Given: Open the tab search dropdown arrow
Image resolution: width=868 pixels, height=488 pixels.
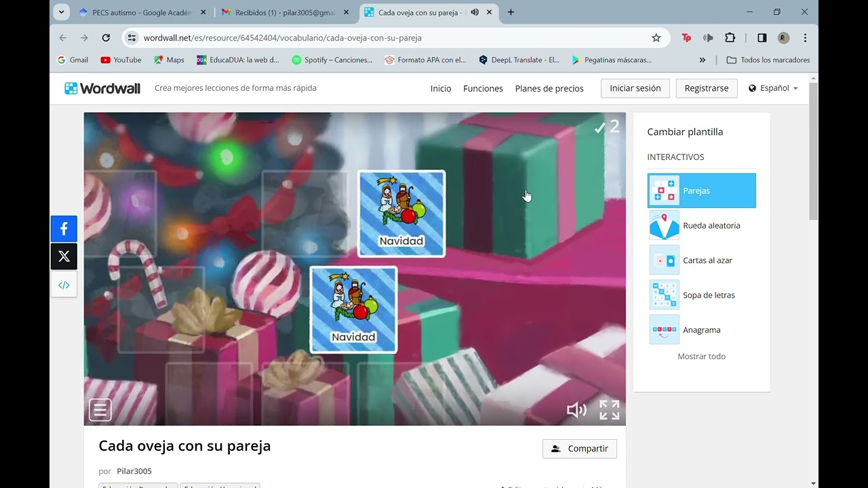Looking at the screenshot, I should 61,12.
